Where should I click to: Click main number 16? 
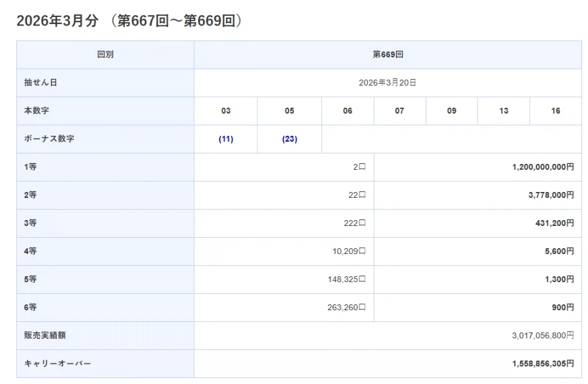coord(555,110)
